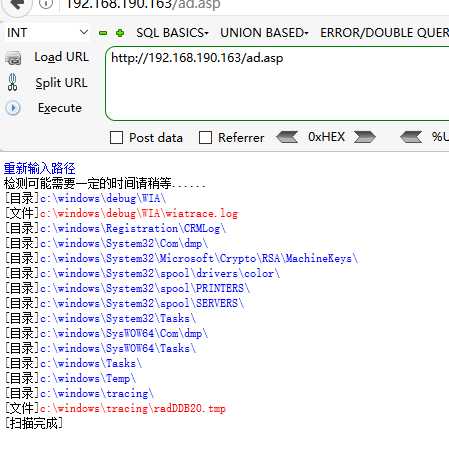Viewport: 449px width, 459px height.
Task: Click inside the HackBar URL text area
Action: coord(277,83)
